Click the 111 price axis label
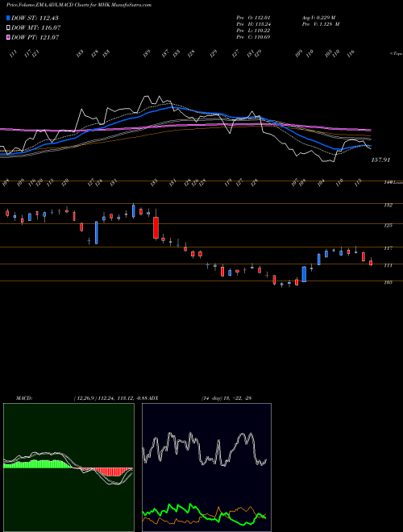Screen dimensions: 403x532 pos(388,265)
